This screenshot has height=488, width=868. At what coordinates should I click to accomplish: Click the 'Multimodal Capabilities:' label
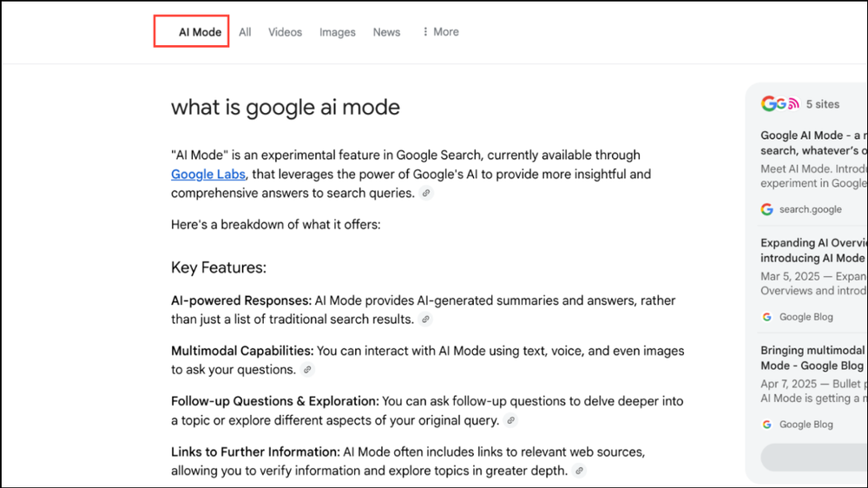(242, 351)
